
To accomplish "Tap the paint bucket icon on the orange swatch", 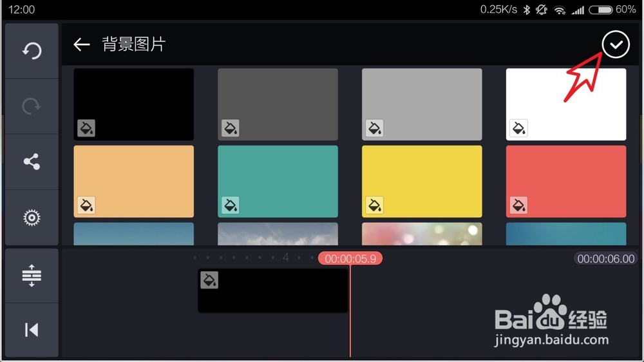I will click(x=86, y=205).
